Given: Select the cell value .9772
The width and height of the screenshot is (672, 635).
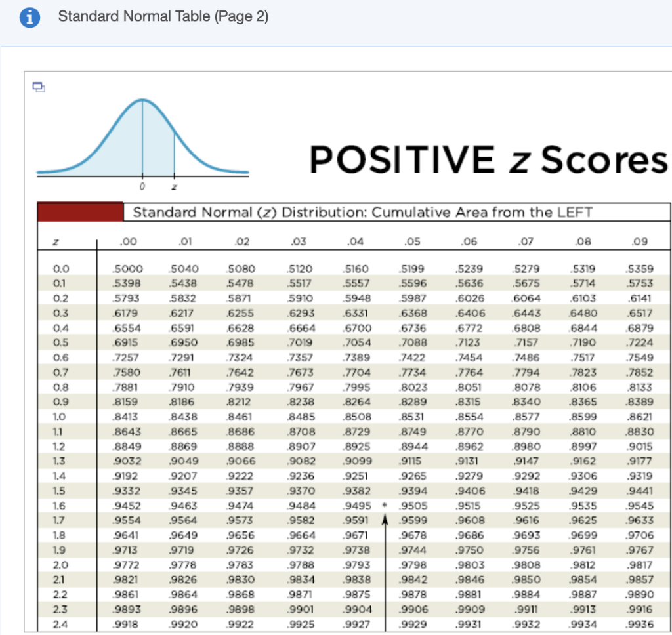Looking at the screenshot, I should coord(125,565).
